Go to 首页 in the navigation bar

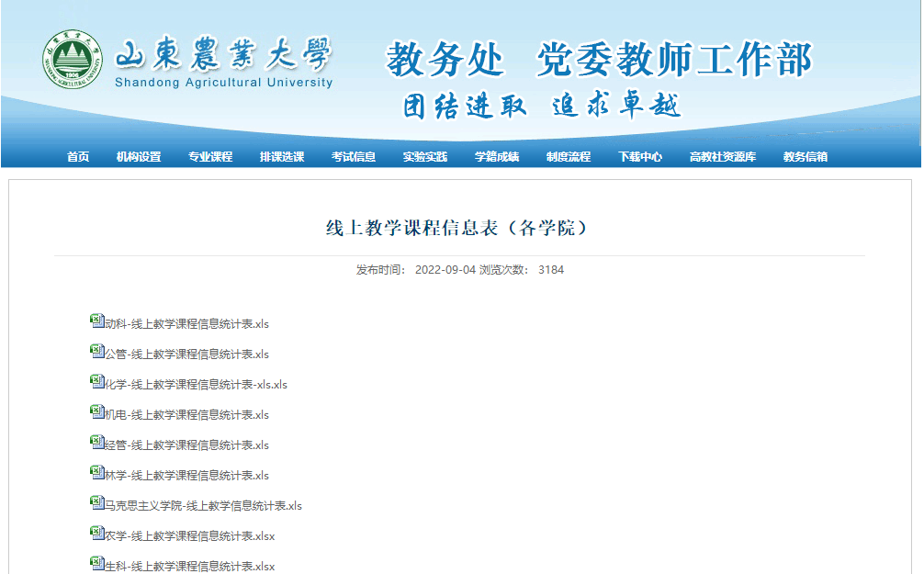pyautogui.click(x=78, y=157)
